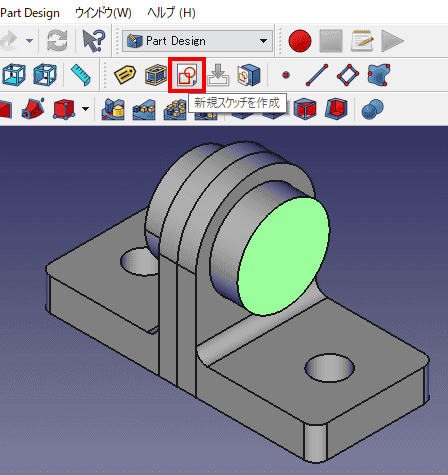Open the macros notepad dialog
Screen dimensions: 448x475
coord(362,41)
